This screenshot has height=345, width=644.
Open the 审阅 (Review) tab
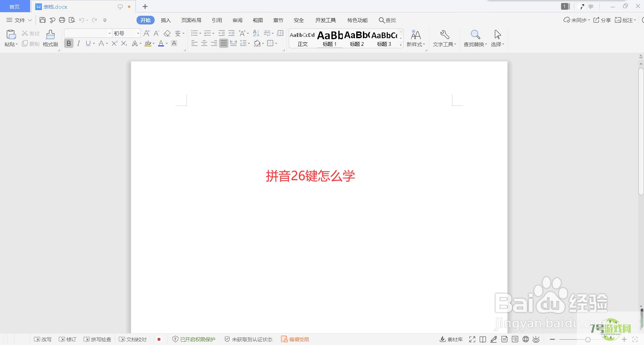[237, 20]
